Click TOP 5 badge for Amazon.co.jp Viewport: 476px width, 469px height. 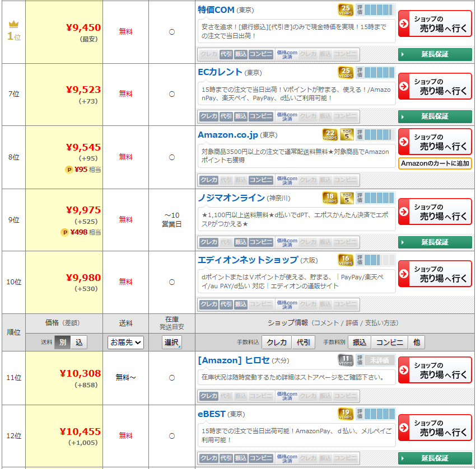347,135
